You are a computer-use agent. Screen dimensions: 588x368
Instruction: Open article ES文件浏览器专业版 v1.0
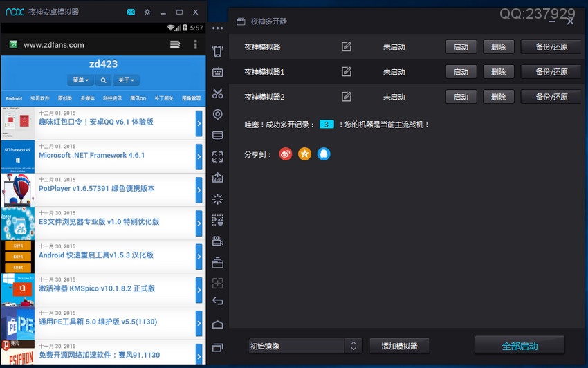point(99,222)
